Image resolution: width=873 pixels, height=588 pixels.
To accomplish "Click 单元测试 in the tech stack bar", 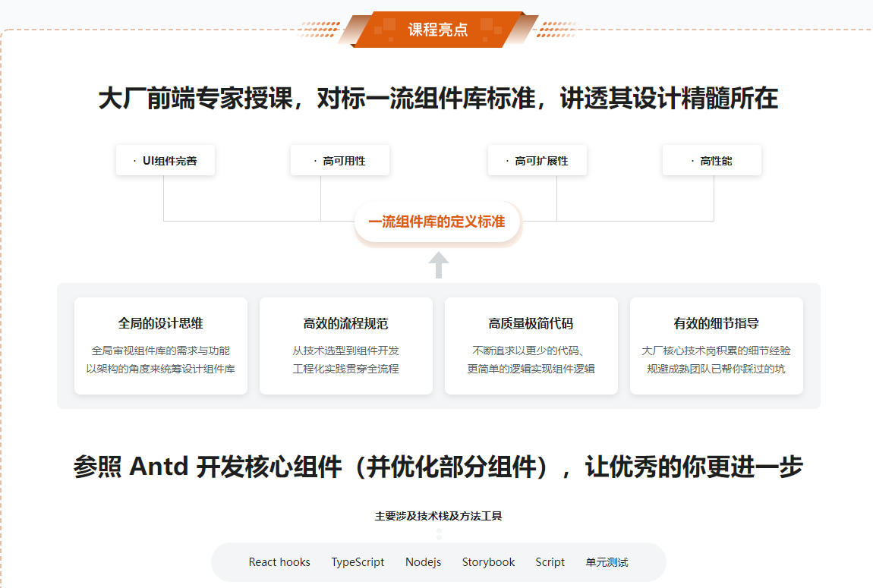I will click(x=607, y=562).
